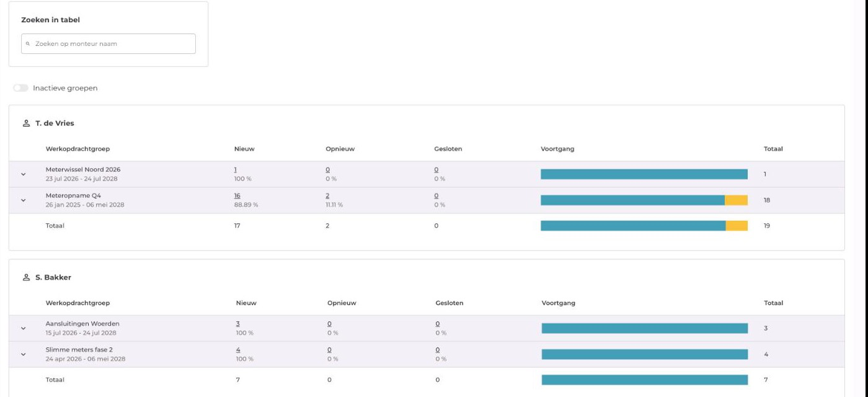Screen dimensions: 868x397
Task: Click the Voortgang header in T. de Vries table
Action: tap(558, 149)
